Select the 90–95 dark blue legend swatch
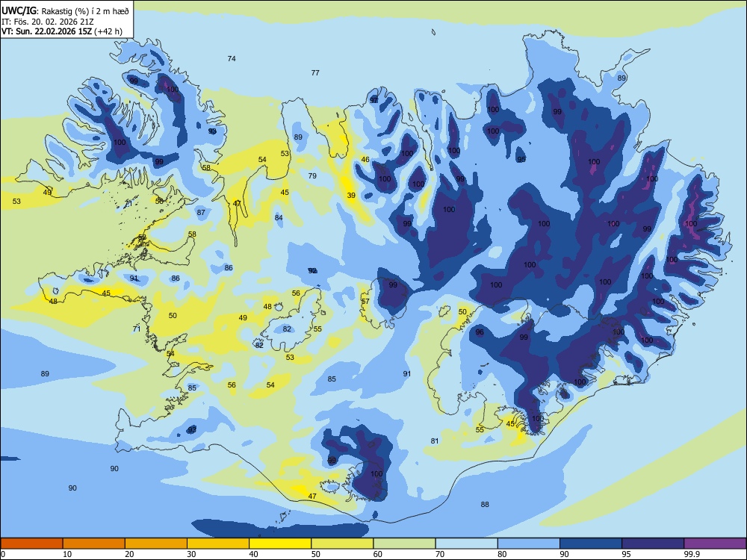Viewport: 747px width, 560px height. coord(591,544)
